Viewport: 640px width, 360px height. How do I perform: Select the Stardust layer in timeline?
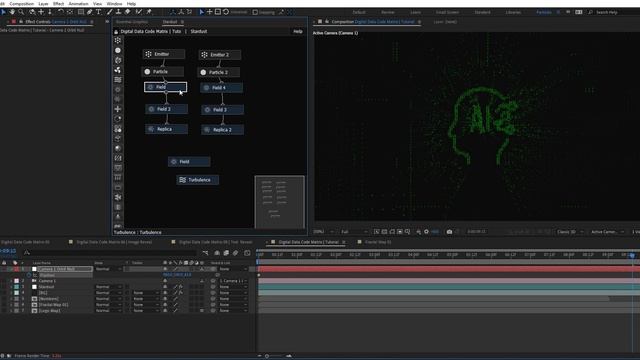[46, 287]
